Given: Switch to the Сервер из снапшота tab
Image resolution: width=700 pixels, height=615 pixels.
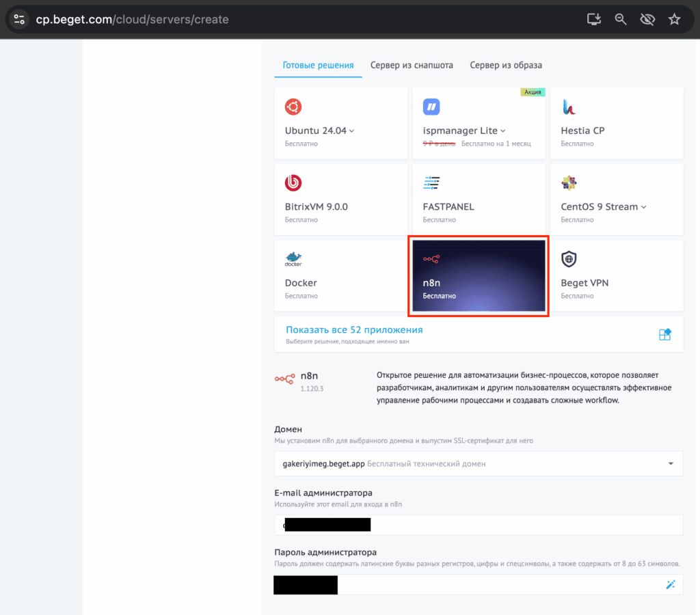Looking at the screenshot, I should pos(412,66).
